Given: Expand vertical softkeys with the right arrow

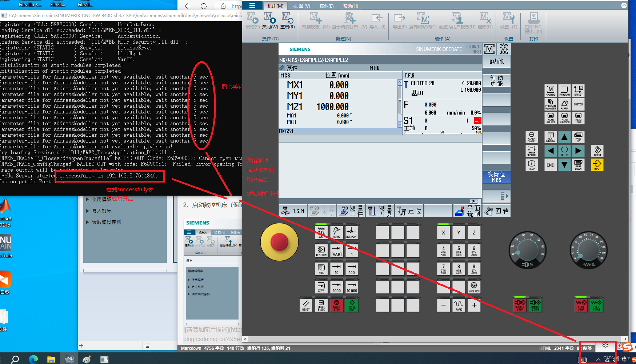Looking at the screenshot, I should tap(496, 196).
